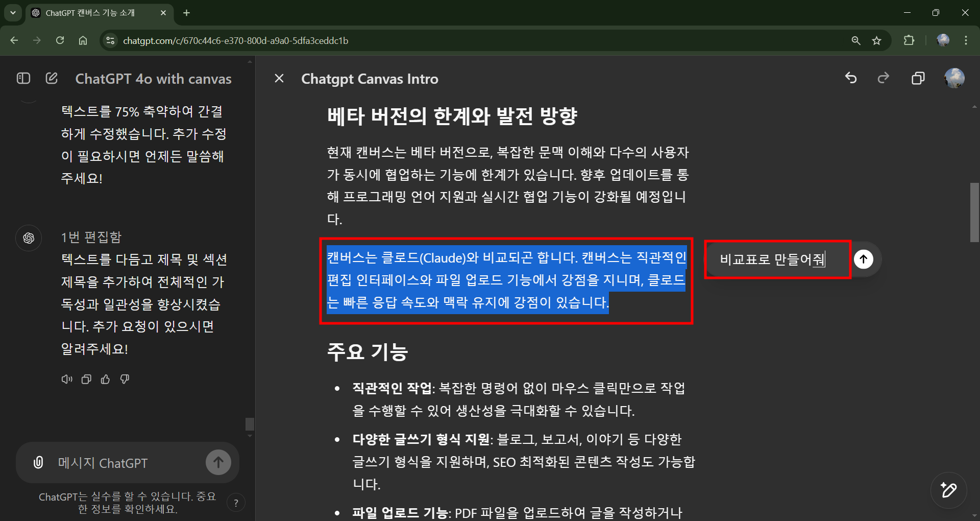Open the user profile avatar in canvas

pos(954,78)
